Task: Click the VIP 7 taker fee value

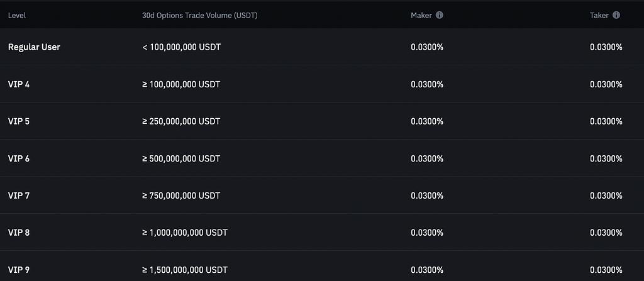Action: pyautogui.click(x=606, y=196)
